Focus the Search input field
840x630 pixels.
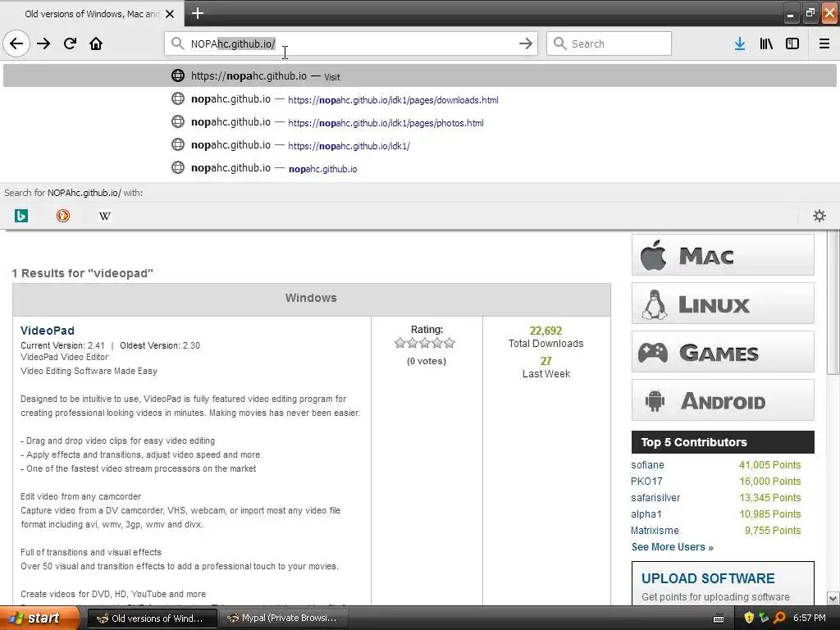[x=609, y=43]
